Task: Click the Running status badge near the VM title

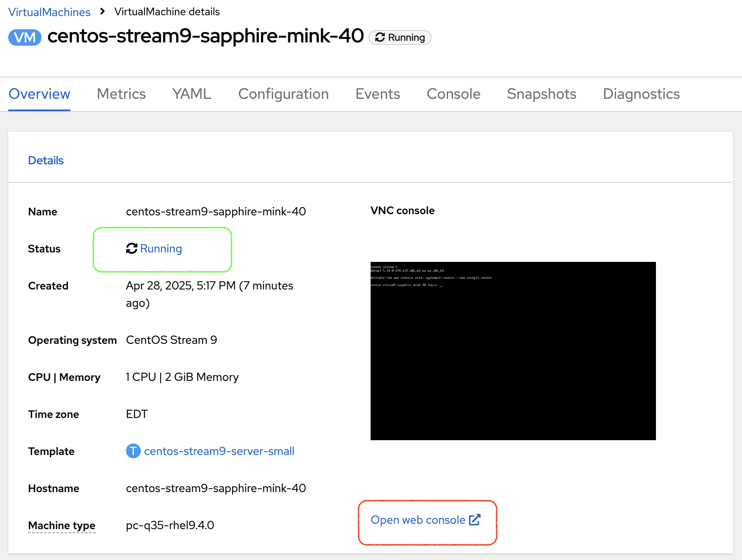Action: (x=399, y=37)
